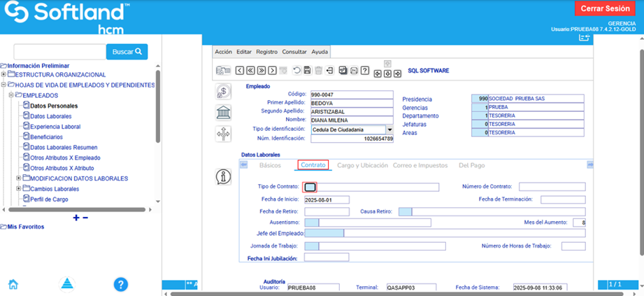644x296 pixels.
Task: Click the money dollar side icon
Action: [x=223, y=91]
